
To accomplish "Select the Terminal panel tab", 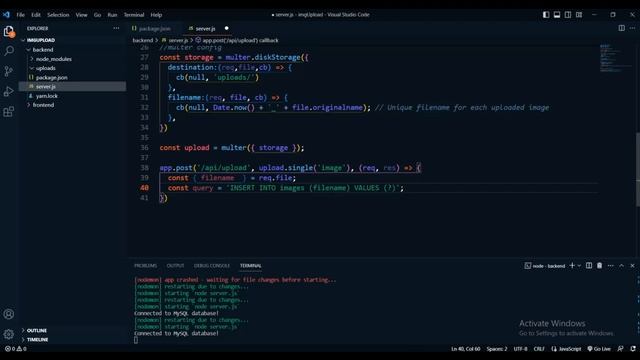I will click(251, 265).
